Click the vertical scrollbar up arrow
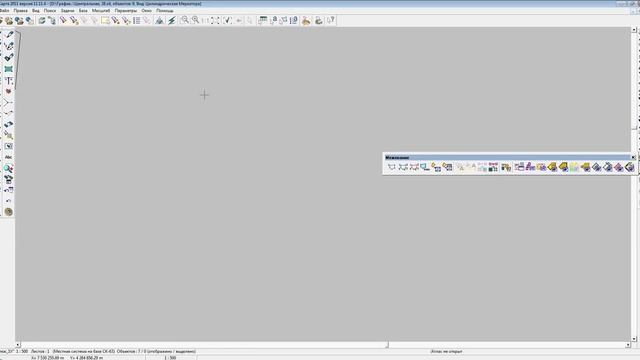 [634, 30]
